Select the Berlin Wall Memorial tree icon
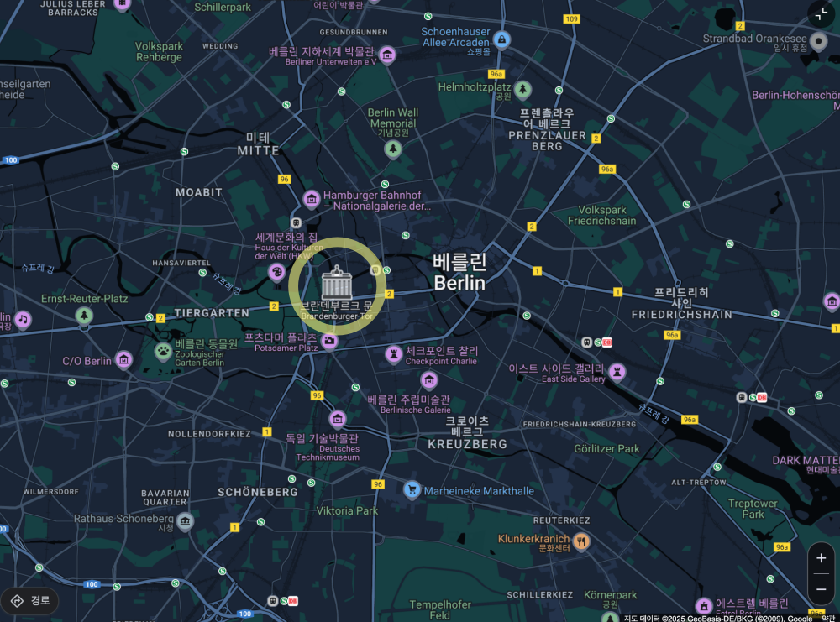The width and height of the screenshot is (840, 622). 393,149
